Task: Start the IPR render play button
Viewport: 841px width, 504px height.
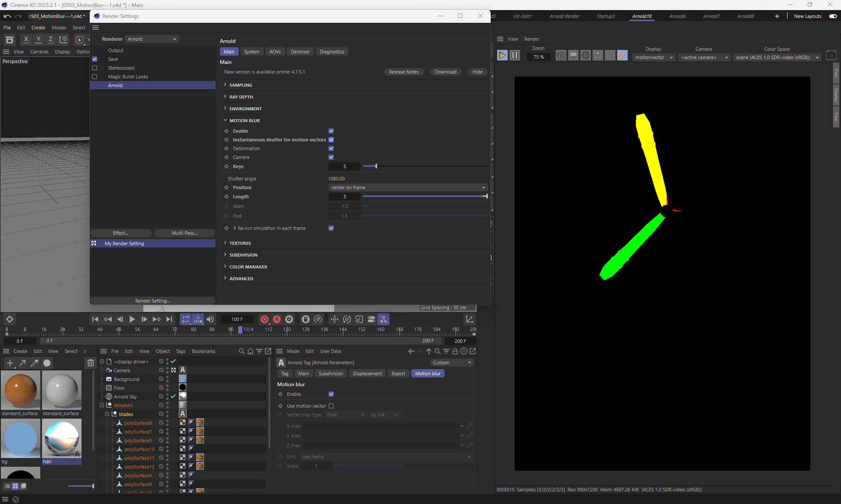Action: 502,56
